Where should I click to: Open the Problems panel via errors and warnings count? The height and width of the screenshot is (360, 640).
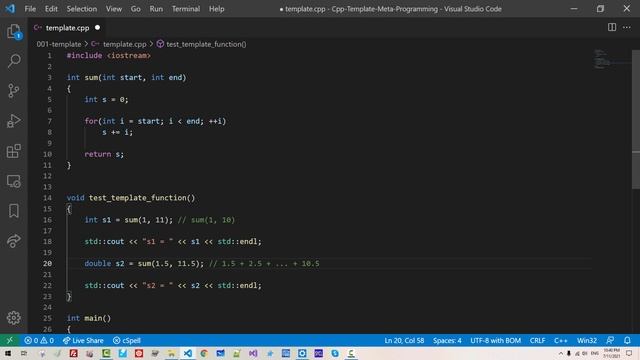point(39,340)
